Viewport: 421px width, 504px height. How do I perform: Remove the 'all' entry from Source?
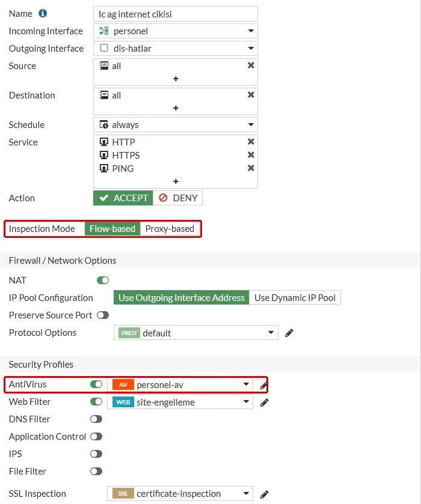[x=251, y=65]
